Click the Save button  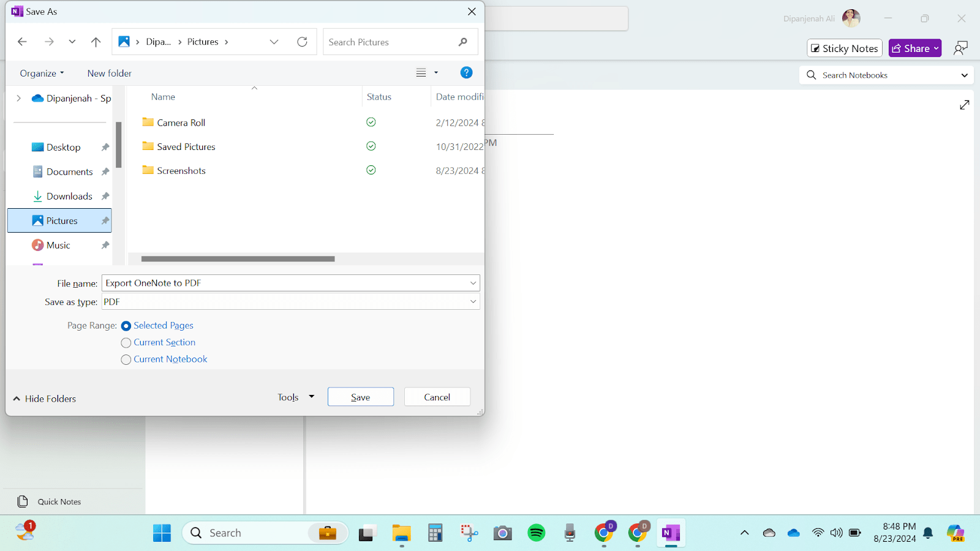tap(360, 397)
